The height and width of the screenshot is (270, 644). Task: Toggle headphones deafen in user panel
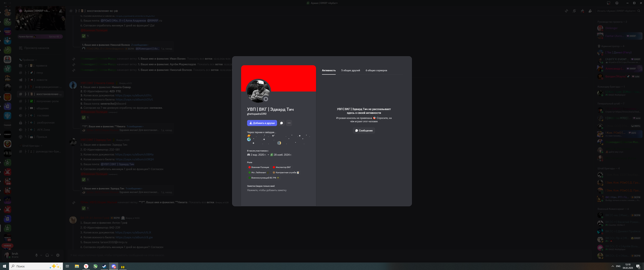click(47, 255)
